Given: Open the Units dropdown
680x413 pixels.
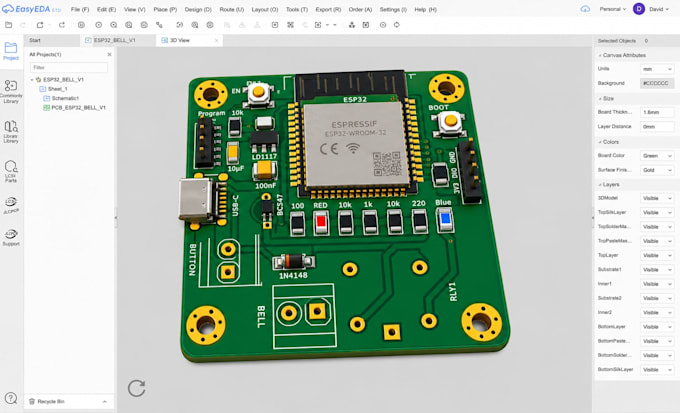Looking at the screenshot, I should tap(657, 69).
